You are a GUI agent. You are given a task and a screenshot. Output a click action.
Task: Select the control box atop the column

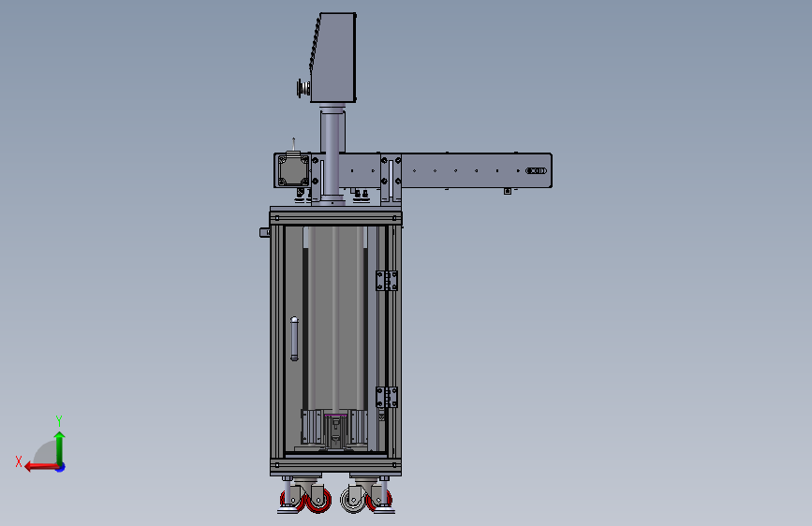point(333,57)
